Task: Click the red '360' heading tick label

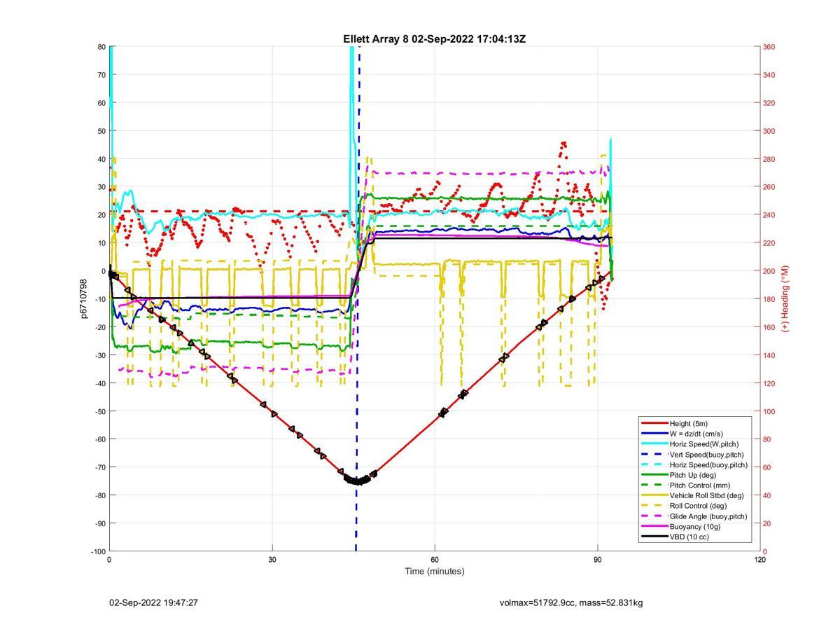Action: [769, 47]
